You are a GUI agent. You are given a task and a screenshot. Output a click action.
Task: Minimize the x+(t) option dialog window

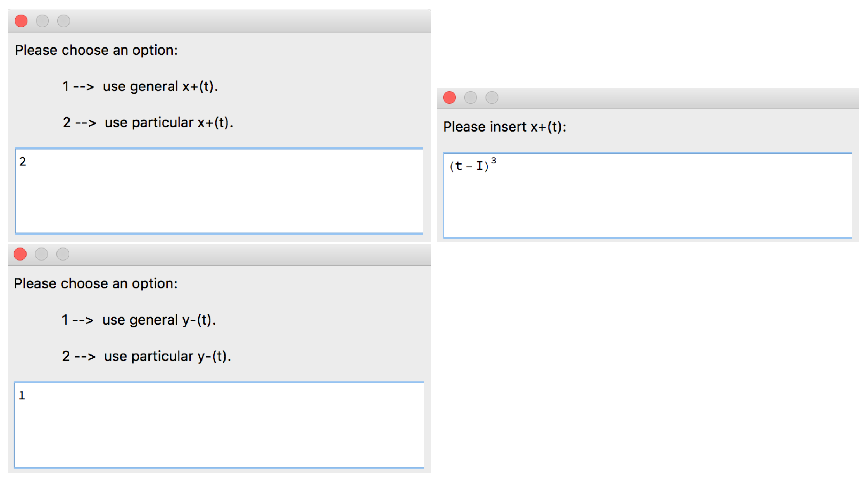tap(42, 21)
